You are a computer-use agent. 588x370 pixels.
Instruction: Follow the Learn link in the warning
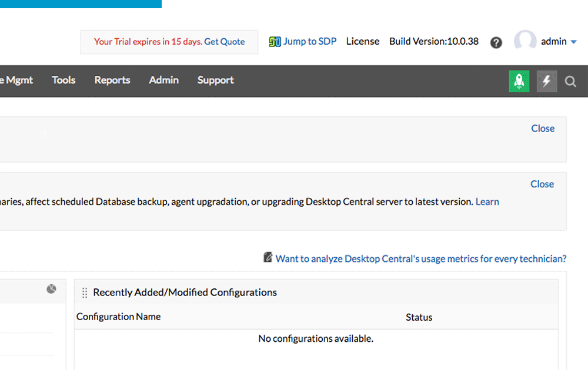point(487,201)
